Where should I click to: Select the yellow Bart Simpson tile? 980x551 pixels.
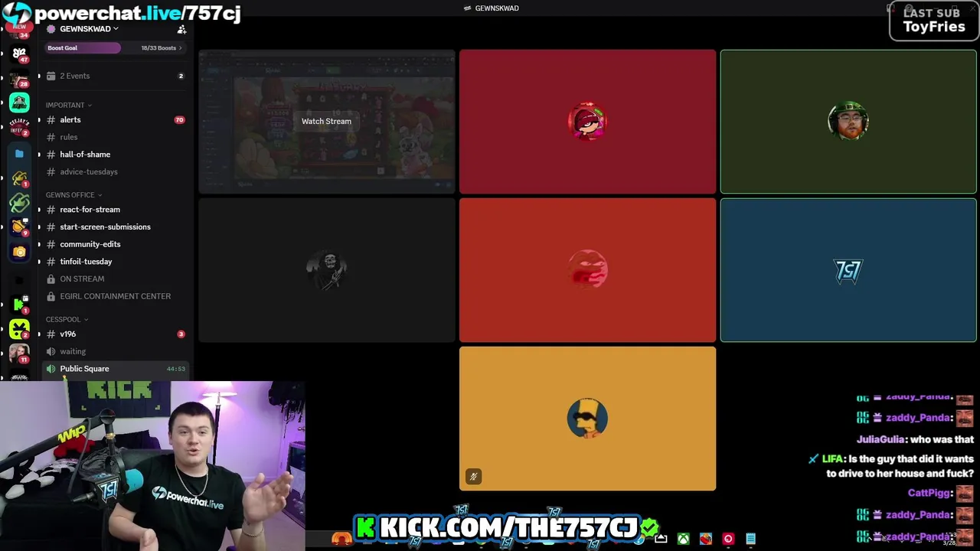tap(587, 419)
